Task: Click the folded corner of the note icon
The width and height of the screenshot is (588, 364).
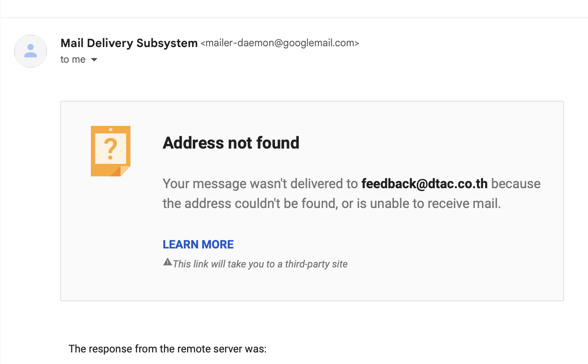Action: [125, 171]
